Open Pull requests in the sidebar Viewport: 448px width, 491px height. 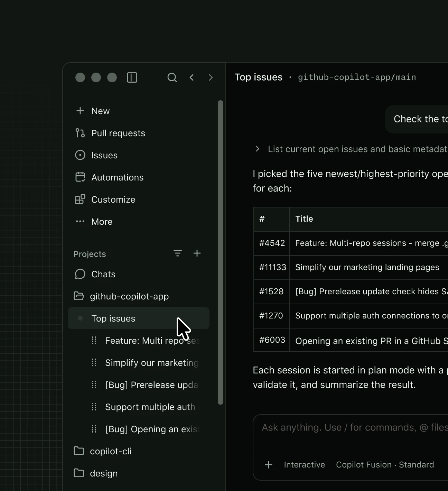coord(139,133)
